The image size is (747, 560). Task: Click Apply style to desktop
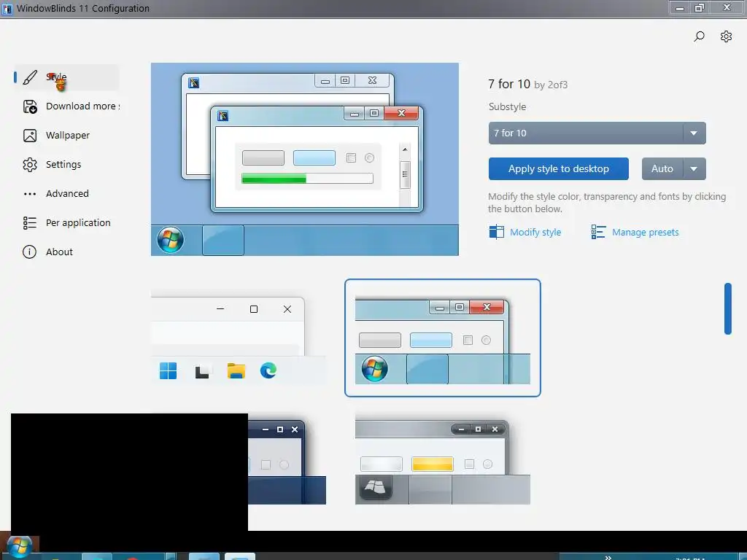coord(558,168)
